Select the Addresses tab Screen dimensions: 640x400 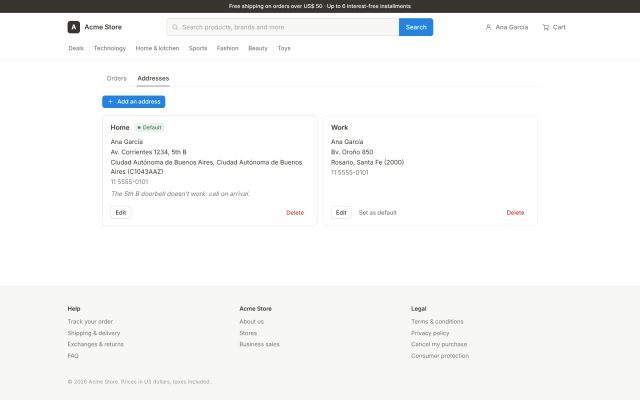153,78
